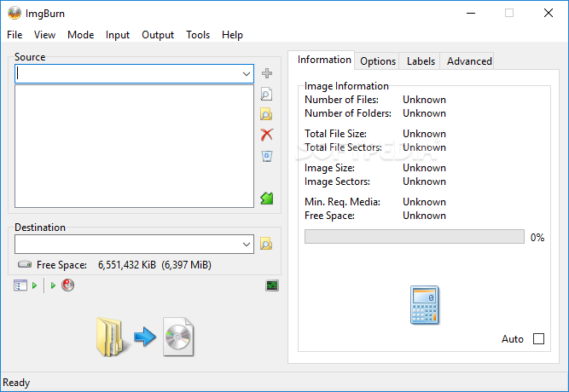Enable the Auto checkbox
Screen dimensions: 569x392
[538, 338]
